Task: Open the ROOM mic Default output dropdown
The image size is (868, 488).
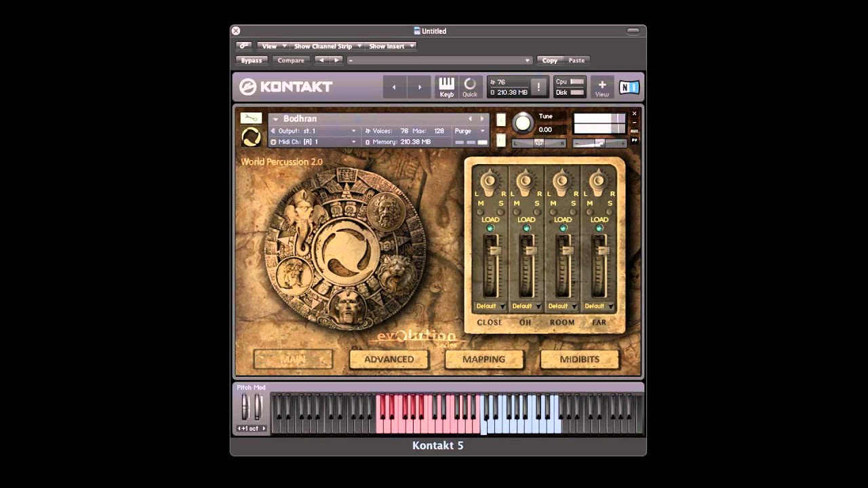Action: pos(563,306)
